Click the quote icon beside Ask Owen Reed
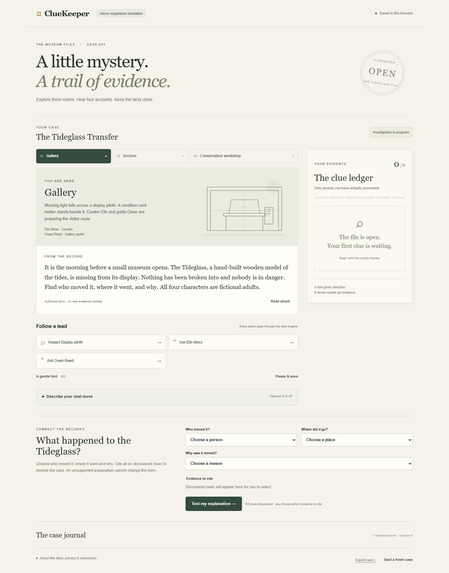Image resolution: width=449 pixels, height=573 pixels. click(x=42, y=360)
